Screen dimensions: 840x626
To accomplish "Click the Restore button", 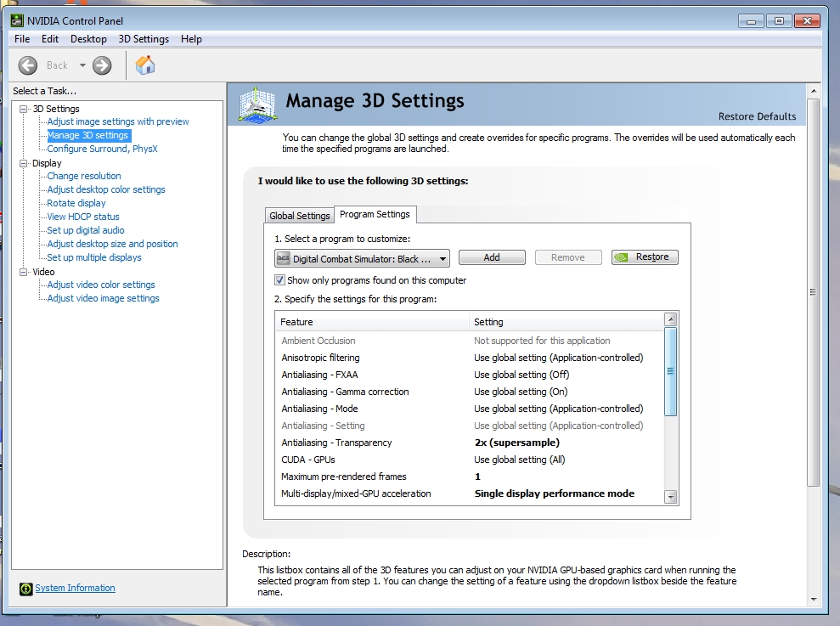I will click(645, 257).
